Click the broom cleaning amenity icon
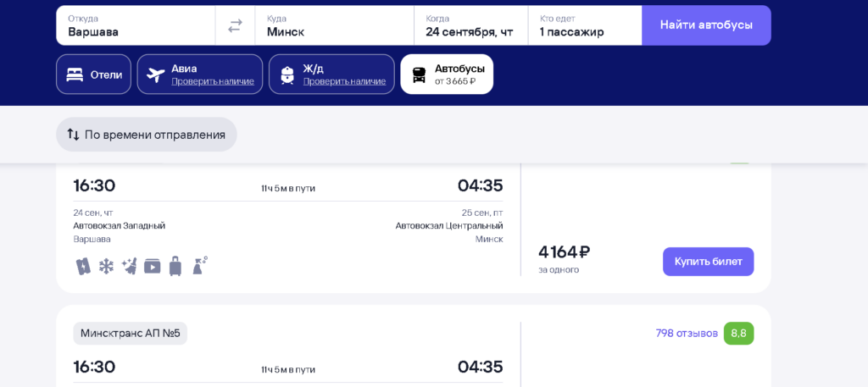Image resolution: width=868 pixels, height=387 pixels. click(129, 267)
